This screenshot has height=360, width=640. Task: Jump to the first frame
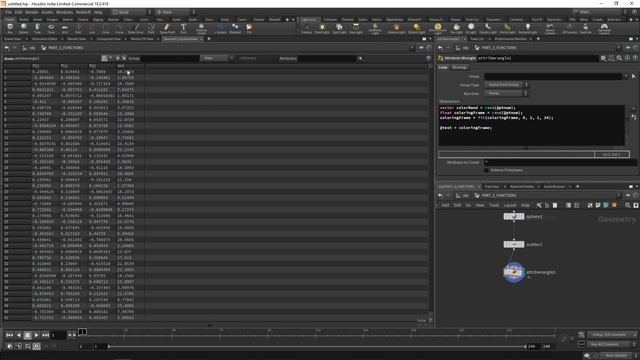(9, 335)
